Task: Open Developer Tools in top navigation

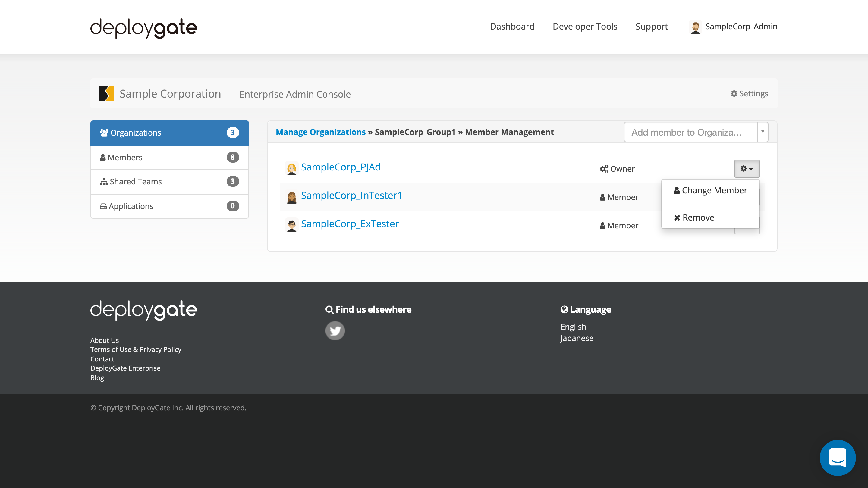Action: click(x=585, y=27)
